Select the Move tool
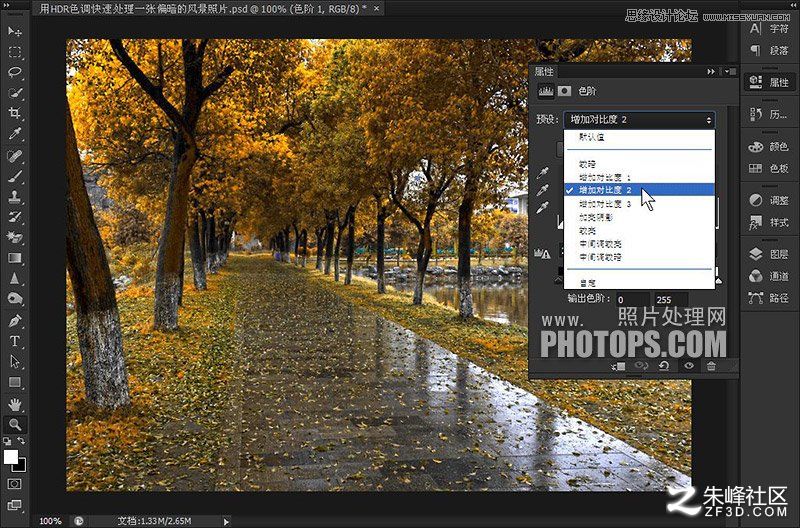Viewport: 800px width, 528px height. coord(14,31)
